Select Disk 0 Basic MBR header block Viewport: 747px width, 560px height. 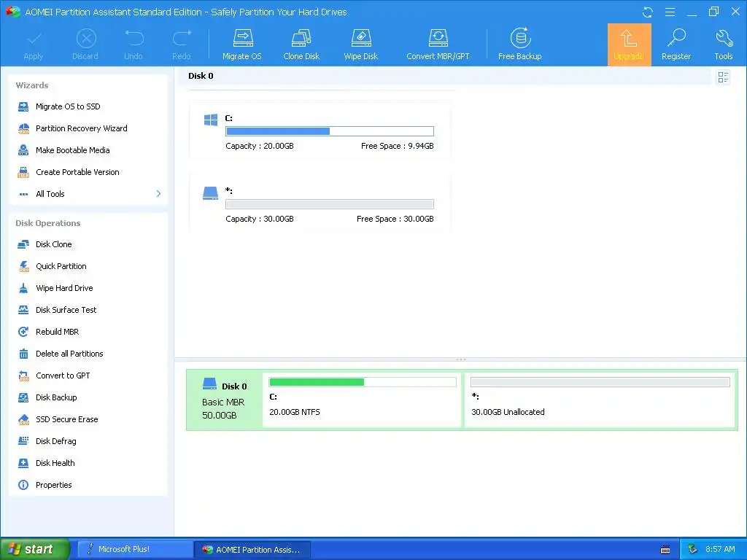224,400
